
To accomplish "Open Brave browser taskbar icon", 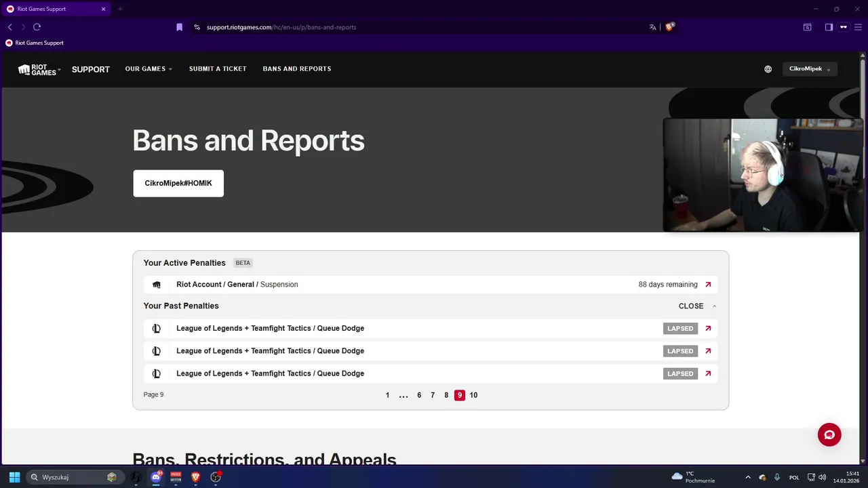I will tap(196, 477).
